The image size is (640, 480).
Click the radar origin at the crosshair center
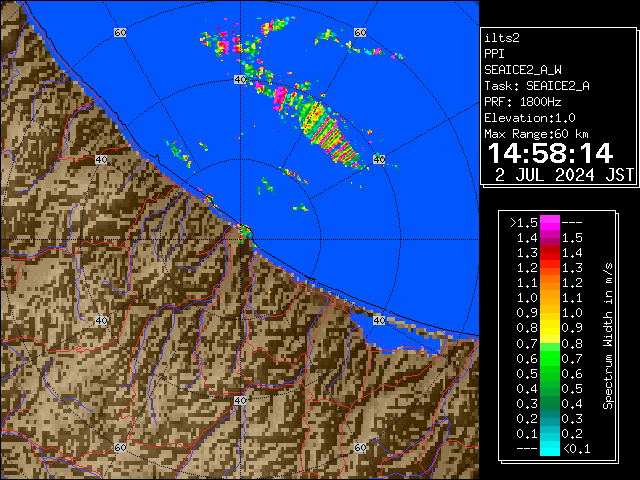tap(240, 240)
